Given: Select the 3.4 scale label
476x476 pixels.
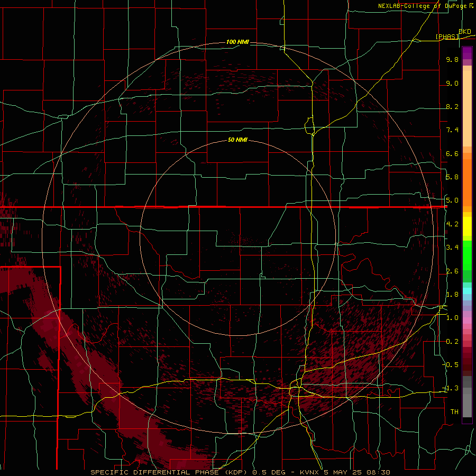Looking at the screenshot, I should [452, 248].
